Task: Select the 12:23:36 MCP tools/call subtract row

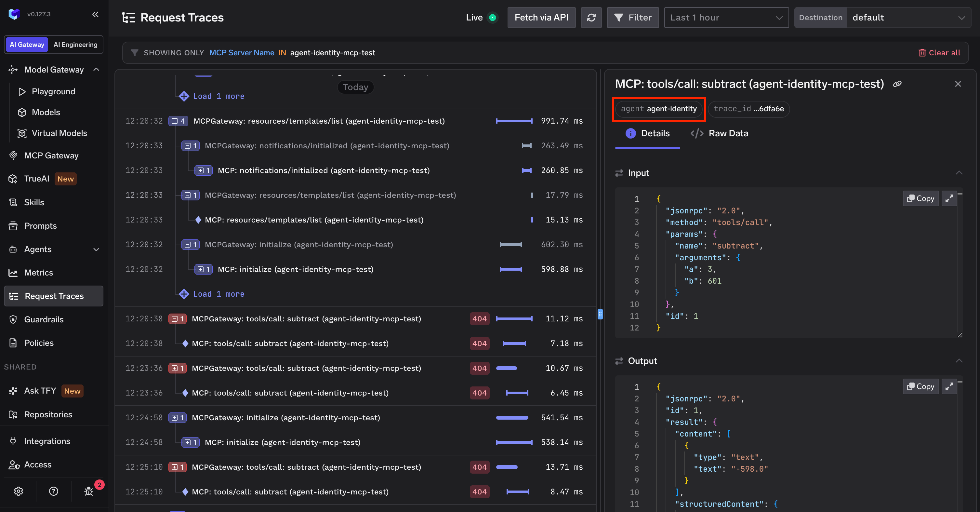Action: click(355, 393)
